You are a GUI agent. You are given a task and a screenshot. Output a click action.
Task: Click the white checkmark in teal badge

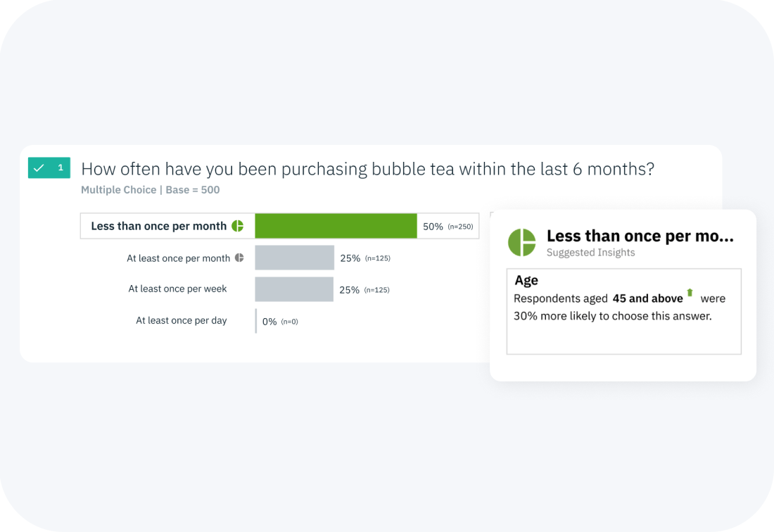(x=39, y=167)
